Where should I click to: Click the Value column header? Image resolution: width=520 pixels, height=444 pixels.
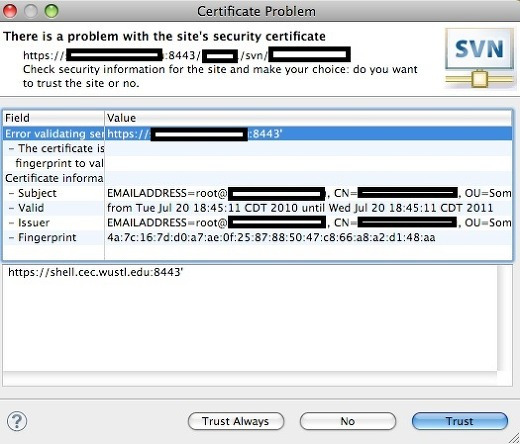click(308, 118)
